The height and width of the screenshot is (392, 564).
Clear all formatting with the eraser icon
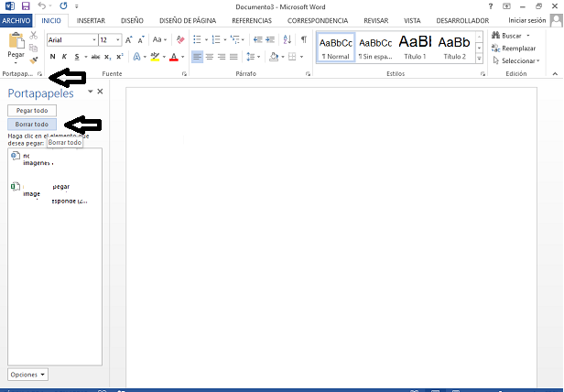tap(180, 39)
